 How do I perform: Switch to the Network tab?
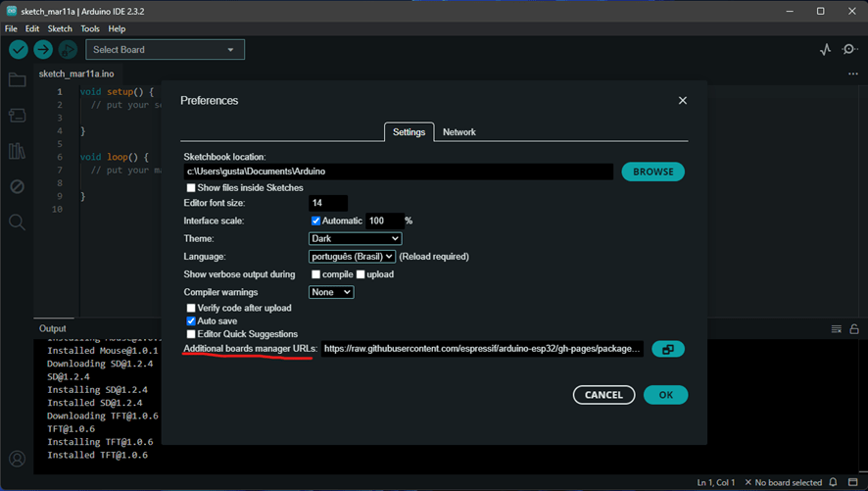click(x=458, y=131)
